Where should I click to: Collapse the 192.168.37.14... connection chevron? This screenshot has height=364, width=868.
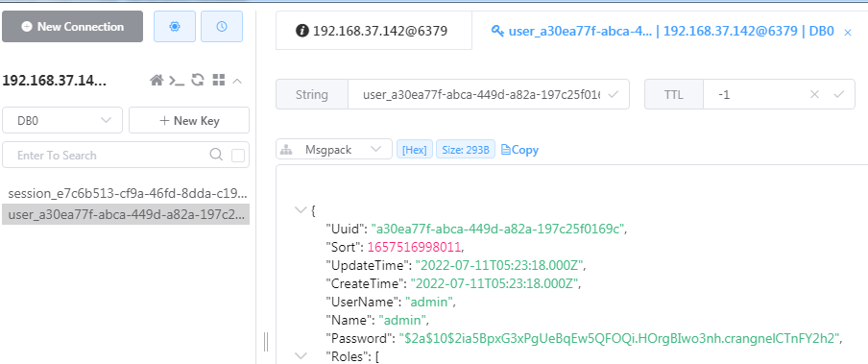click(x=237, y=81)
